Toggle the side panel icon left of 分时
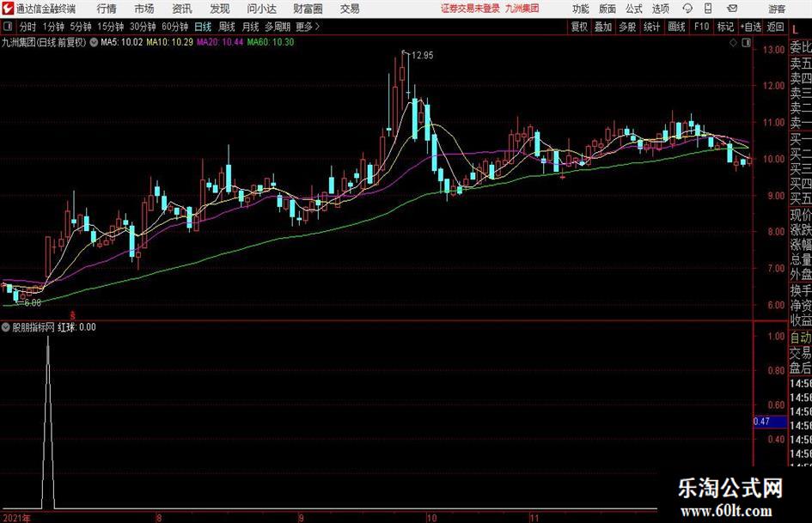Viewport: 812px width, 523px height. (x=8, y=27)
